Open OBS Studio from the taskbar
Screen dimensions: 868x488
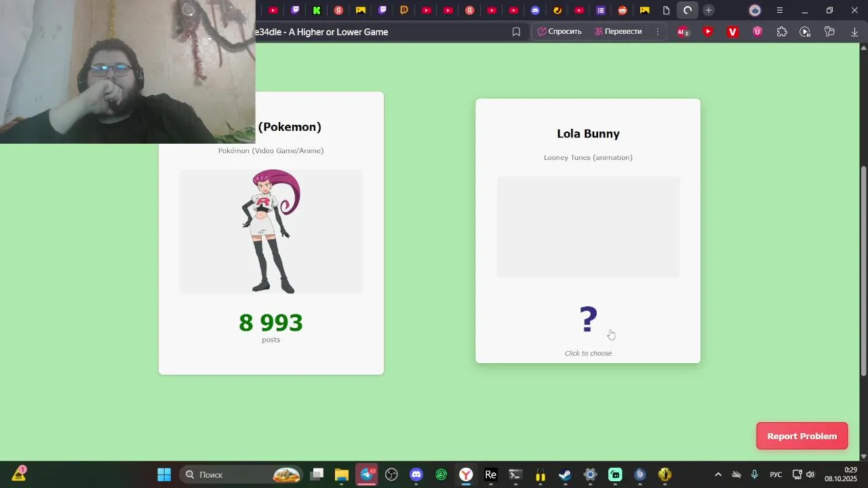[391, 474]
